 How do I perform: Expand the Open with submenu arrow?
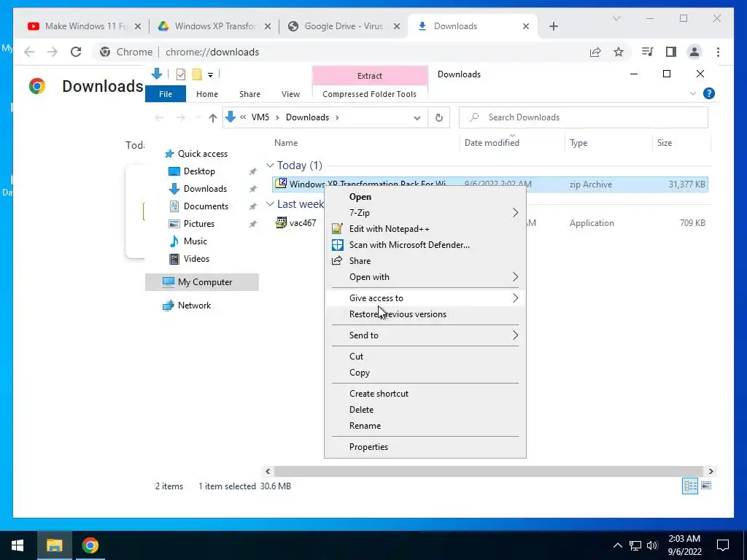[515, 276]
